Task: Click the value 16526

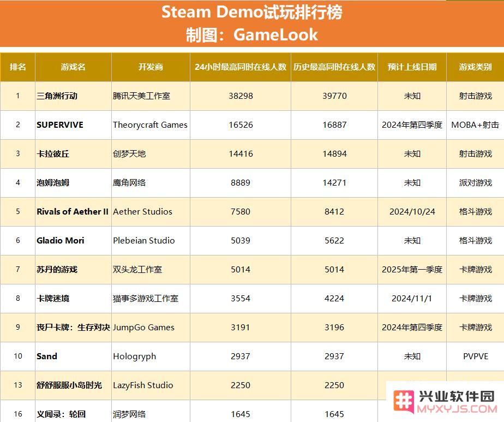Action: click(241, 125)
